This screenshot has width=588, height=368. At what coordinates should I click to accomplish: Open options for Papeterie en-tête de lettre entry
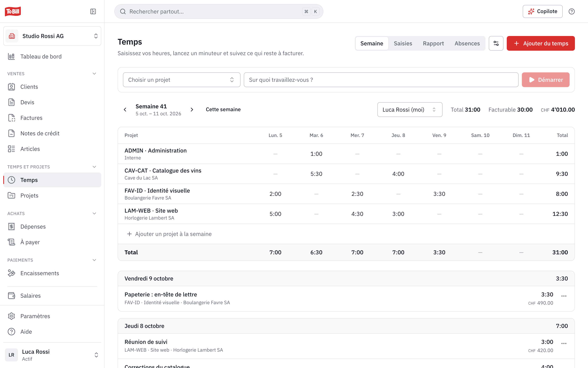coord(564,296)
